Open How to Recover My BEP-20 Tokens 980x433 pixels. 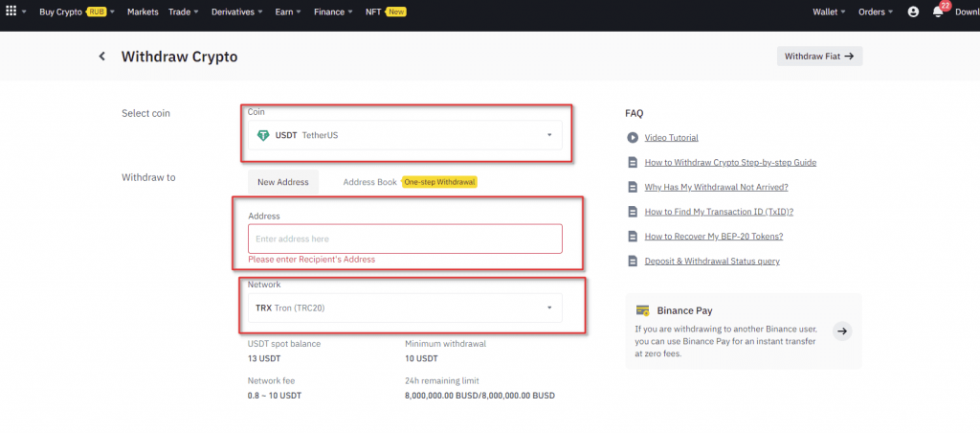[x=714, y=236]
